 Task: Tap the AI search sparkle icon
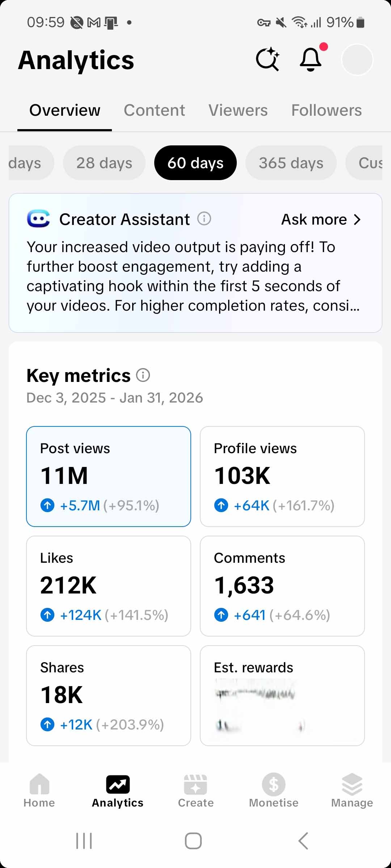coord(268,59)
